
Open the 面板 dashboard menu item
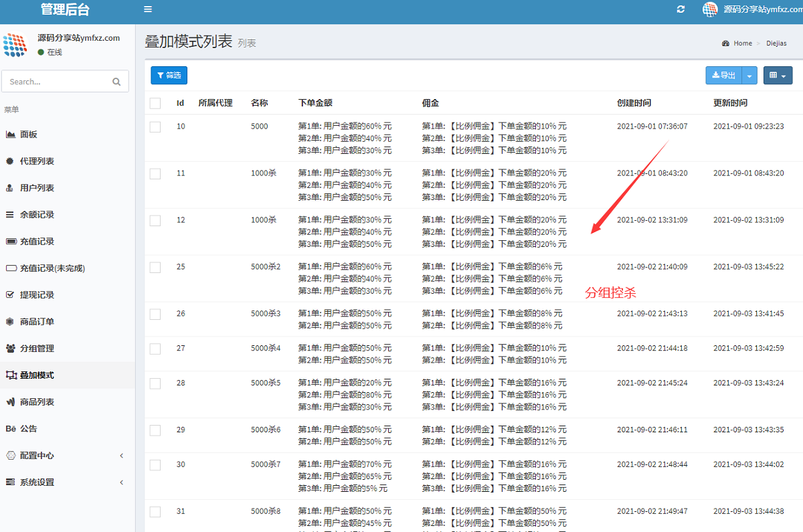click(x=28, y=135)
